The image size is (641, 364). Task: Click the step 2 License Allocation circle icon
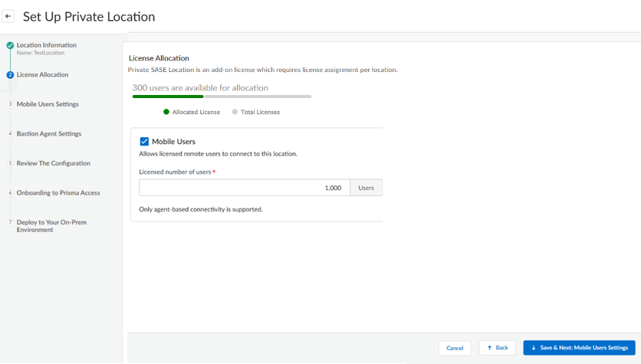[10, 75]
